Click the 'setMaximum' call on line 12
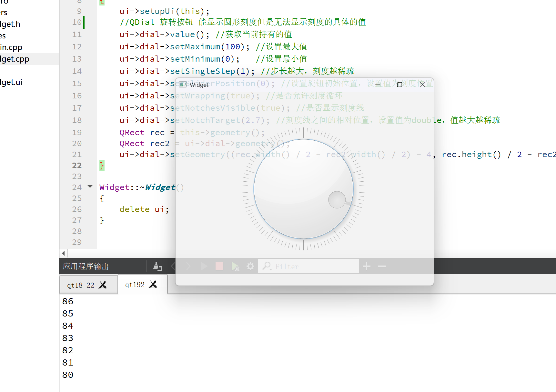556x392 pixels. (195, 47)
